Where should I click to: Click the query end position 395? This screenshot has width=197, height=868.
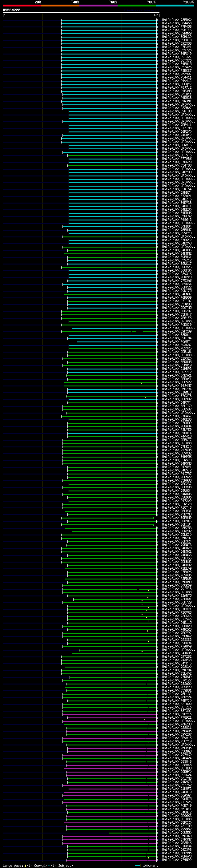[155, 15]
